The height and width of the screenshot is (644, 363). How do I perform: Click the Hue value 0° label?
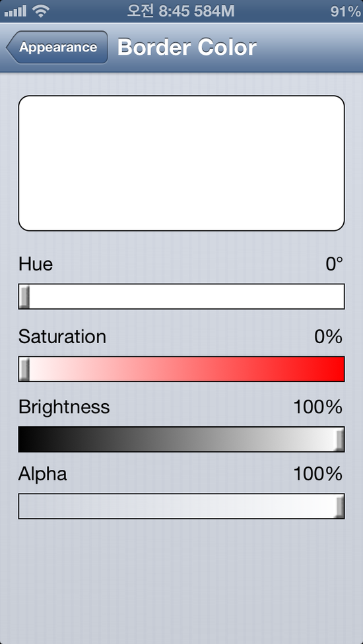334,264
